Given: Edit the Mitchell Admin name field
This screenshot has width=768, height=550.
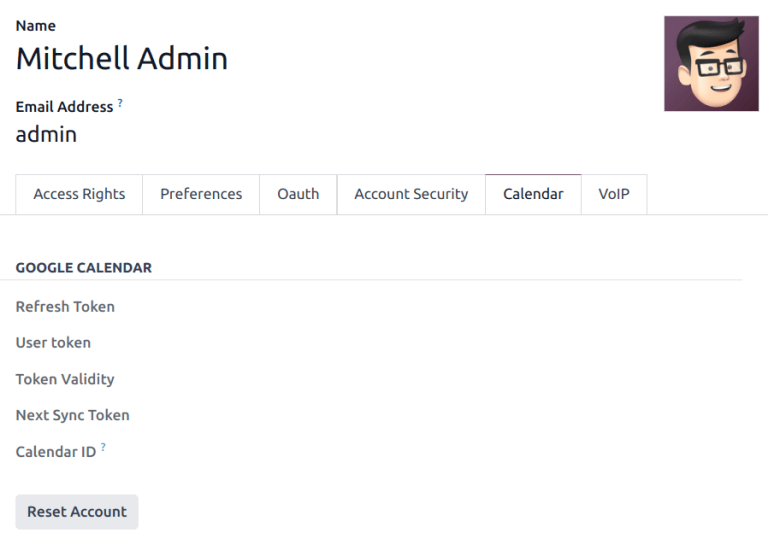Looking at the screenshot, I should tap(122, 59).
